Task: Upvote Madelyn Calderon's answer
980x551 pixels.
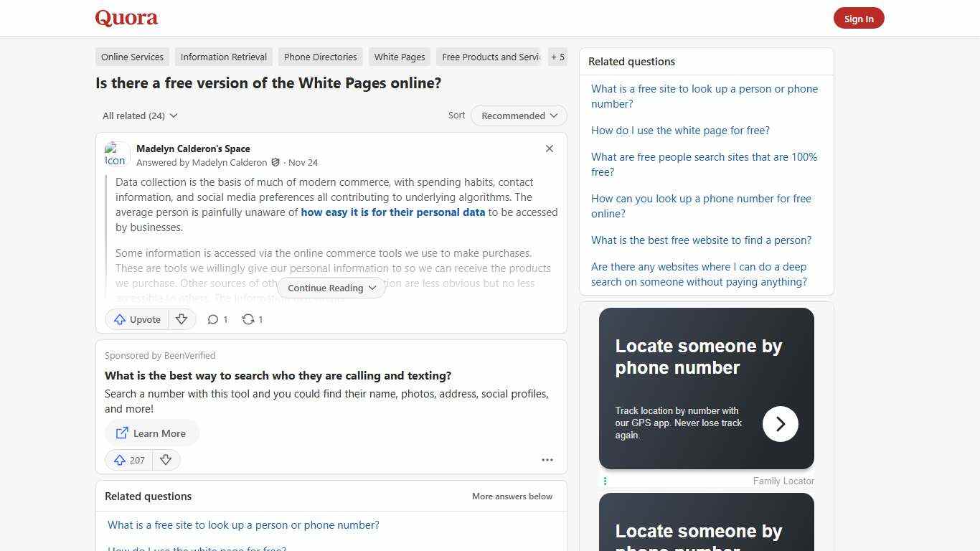Action: click(x=136, y=319)
